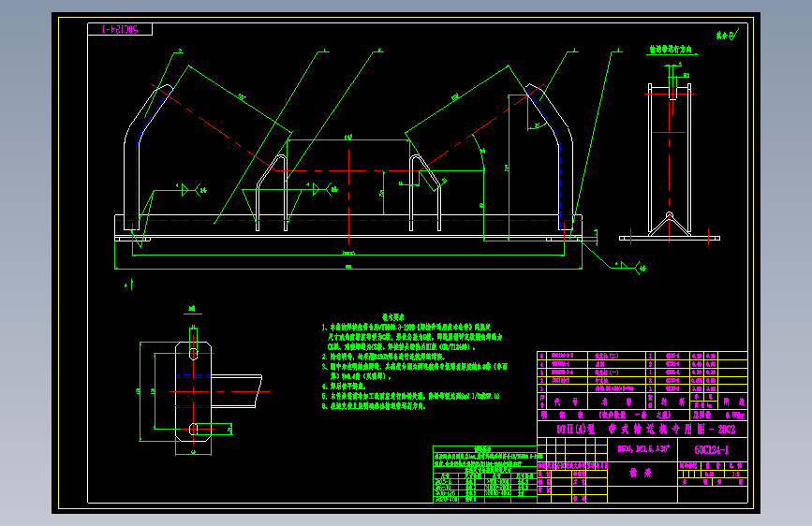Screen dimensions: 812x526
Task: Select drawing number 50C124-1 in title block
Action: (712, 449)
